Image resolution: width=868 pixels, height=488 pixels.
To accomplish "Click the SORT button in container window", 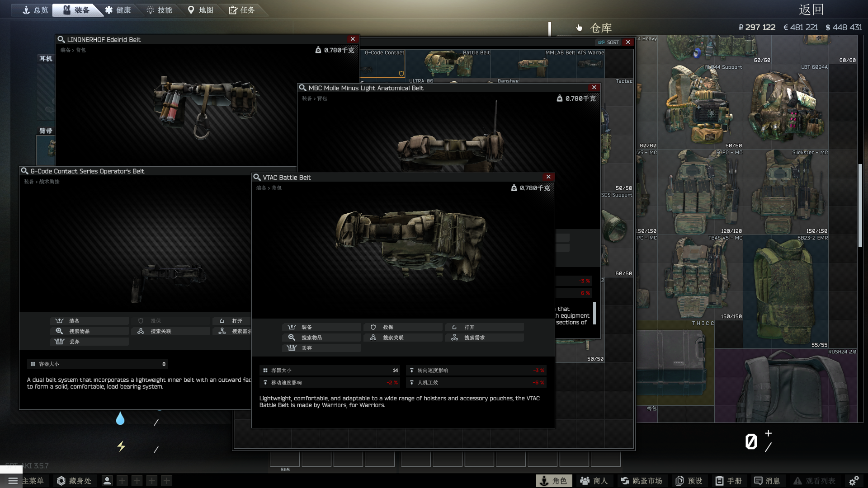I will pyautogui.click(x=609, y=42).
